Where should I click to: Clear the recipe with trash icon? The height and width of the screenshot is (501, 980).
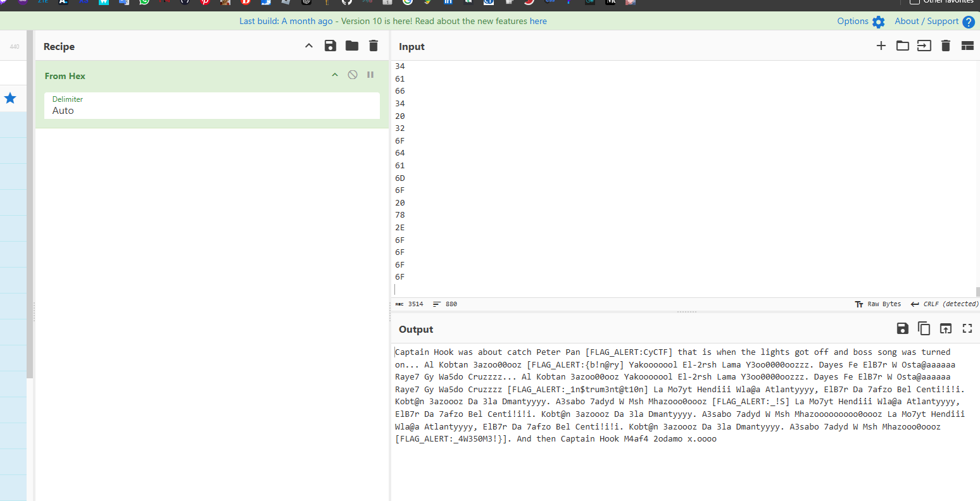[x=374, y=46]
